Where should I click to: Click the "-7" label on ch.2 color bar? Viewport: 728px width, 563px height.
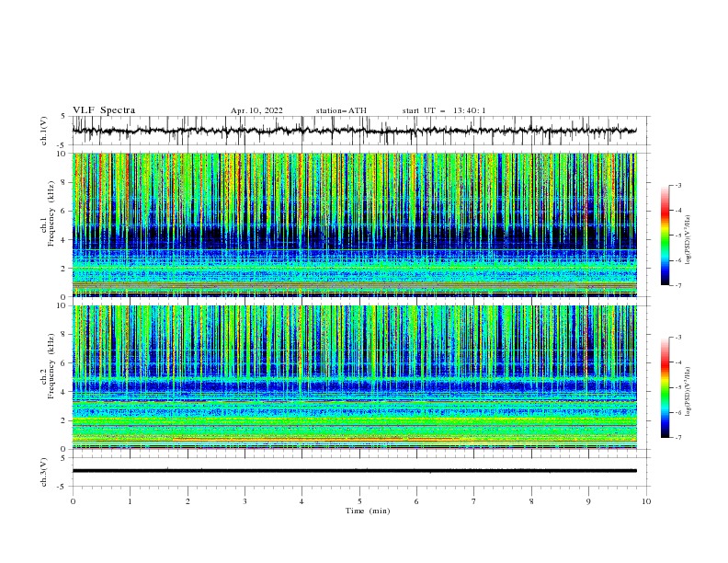tap(677, 438)
